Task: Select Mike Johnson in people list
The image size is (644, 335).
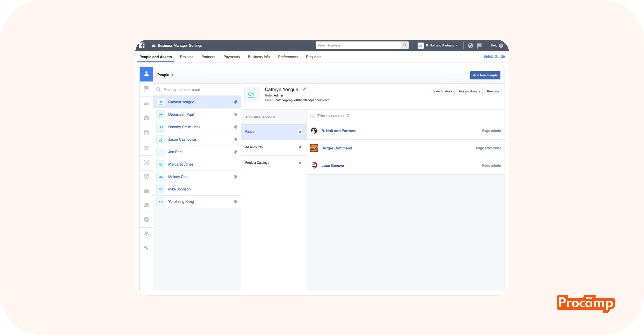Action: [197, 189]
